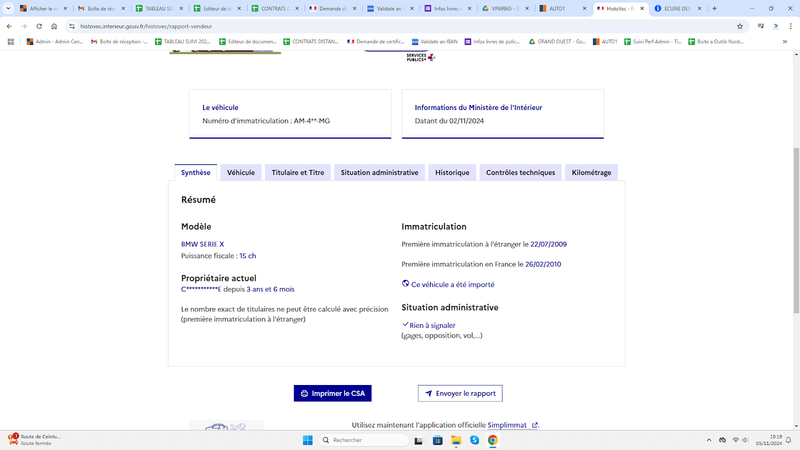The width and height of the screenshot is (800, 450).
Task: Click the page vertical scrollbar
Action: pyautogui.click(x=796, y=230)
